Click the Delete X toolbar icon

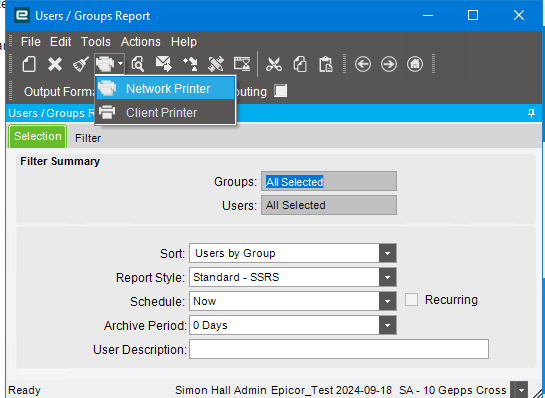click(55, 64)
